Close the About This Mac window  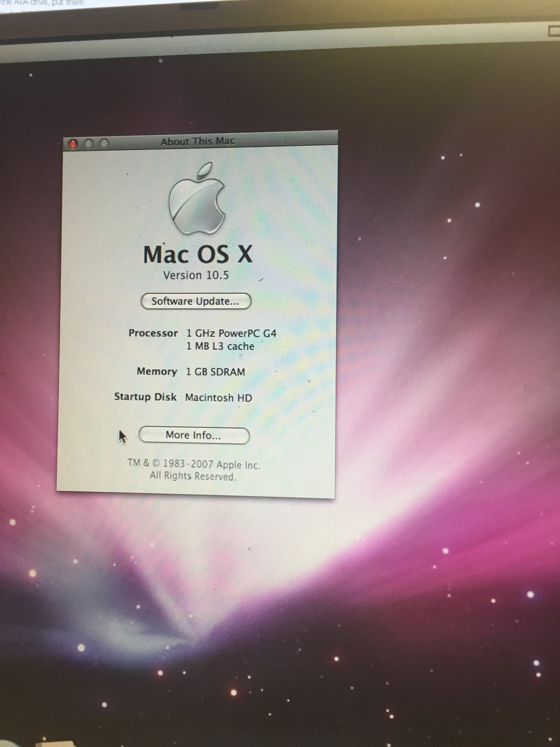pyautogui.click(x=73, y=143)
